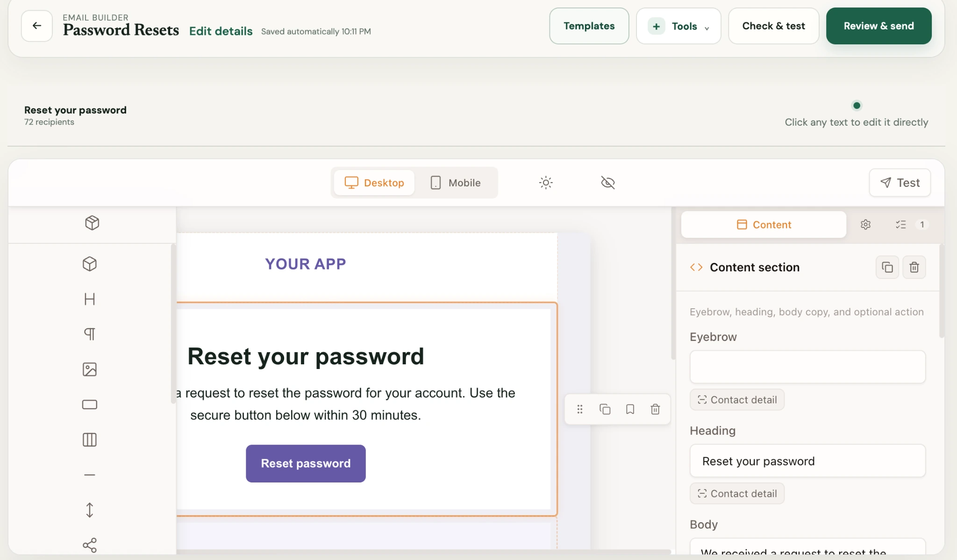Click the Edit details link
The image size is (957, 560).
pyautogui.click(x=221, y=31)
